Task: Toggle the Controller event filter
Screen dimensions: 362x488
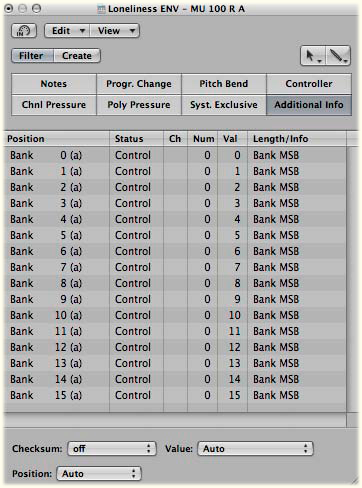Action: point(309,84)
